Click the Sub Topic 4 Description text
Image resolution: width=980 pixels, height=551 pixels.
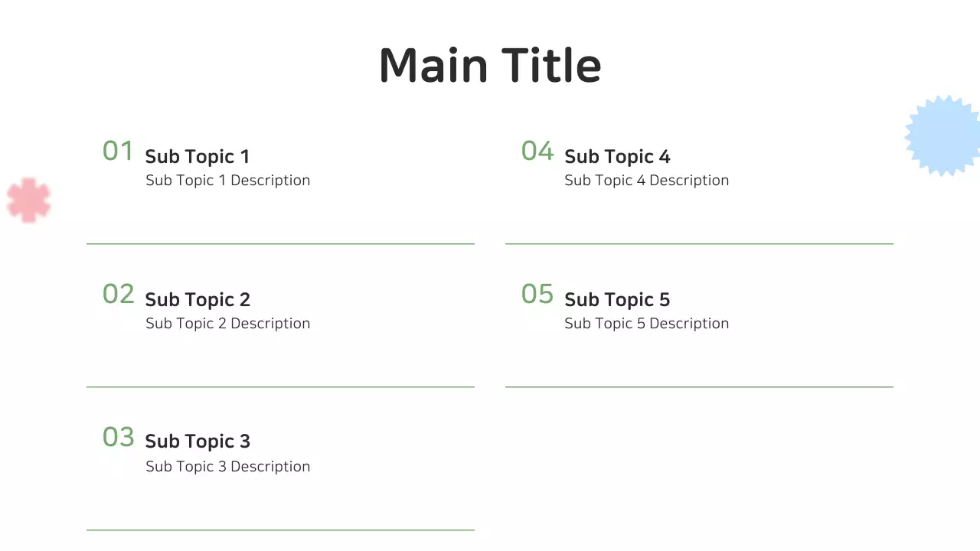(646, 181)
